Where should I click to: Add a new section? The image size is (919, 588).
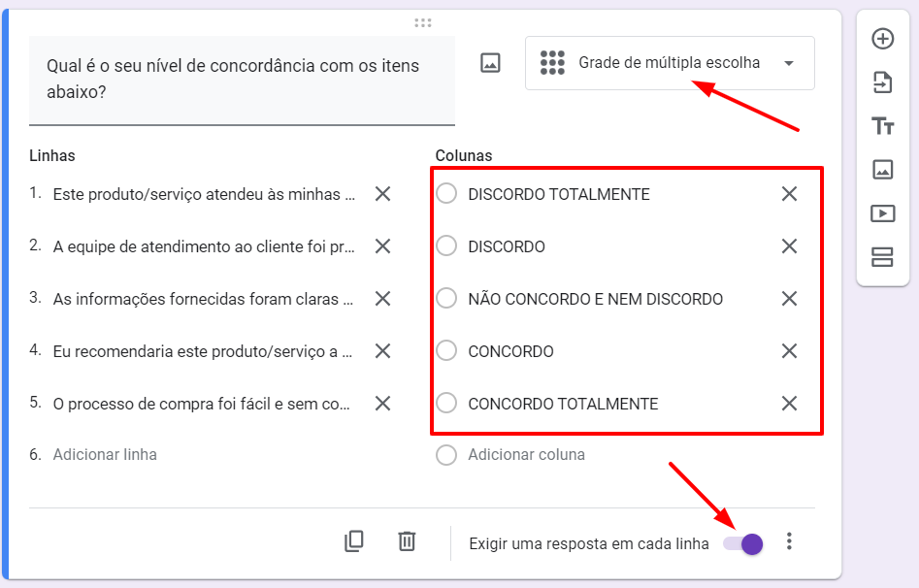[882, 257]
